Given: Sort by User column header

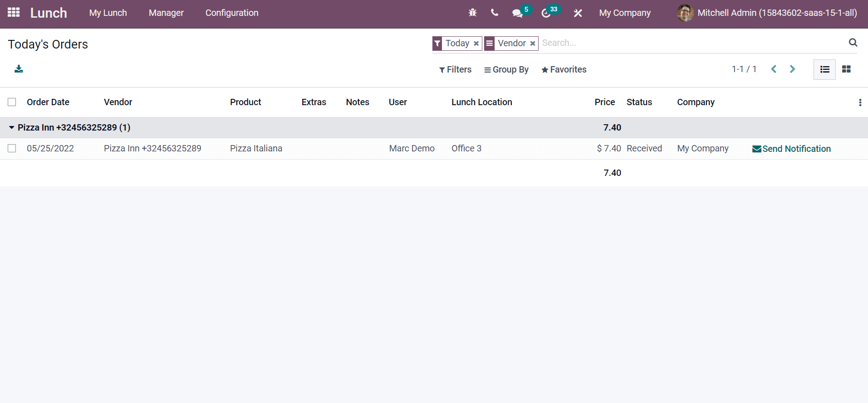Looking at the screenshot, I should (398, 102).
